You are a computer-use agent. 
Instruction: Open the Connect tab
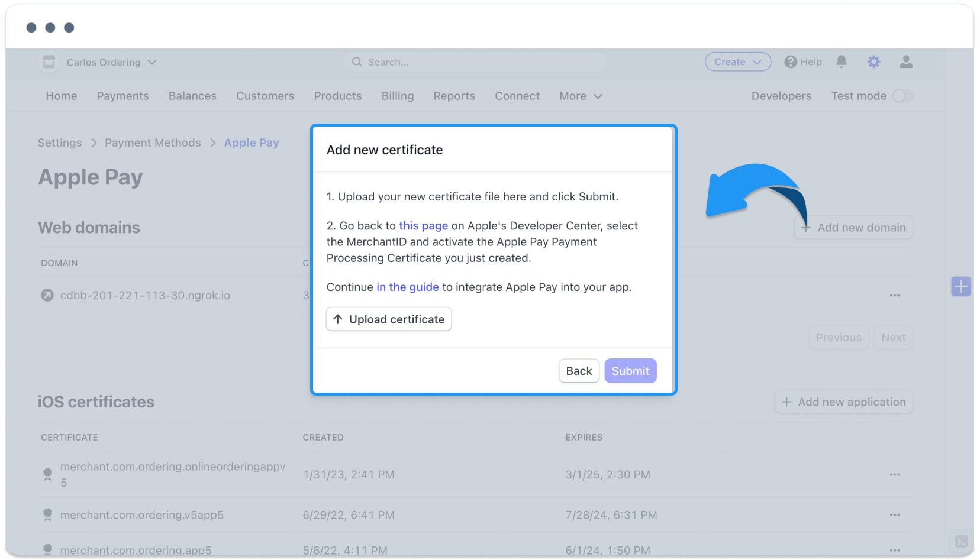517,96
